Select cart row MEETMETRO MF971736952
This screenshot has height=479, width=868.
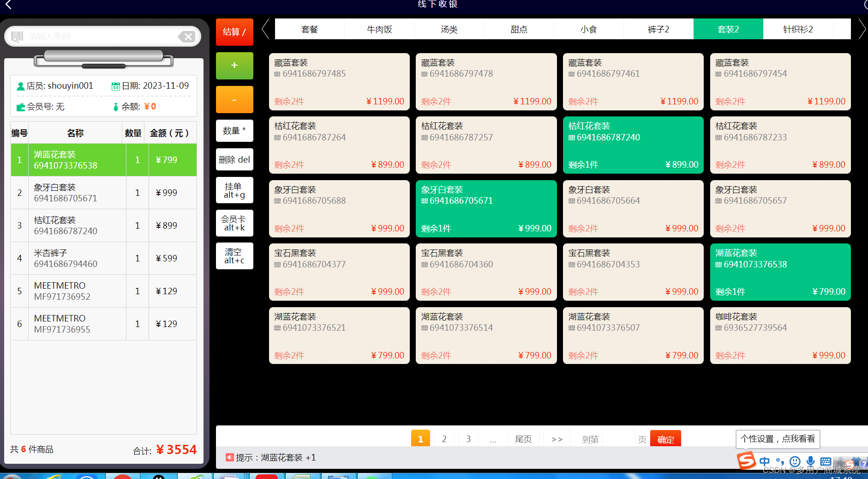[104, 291]
